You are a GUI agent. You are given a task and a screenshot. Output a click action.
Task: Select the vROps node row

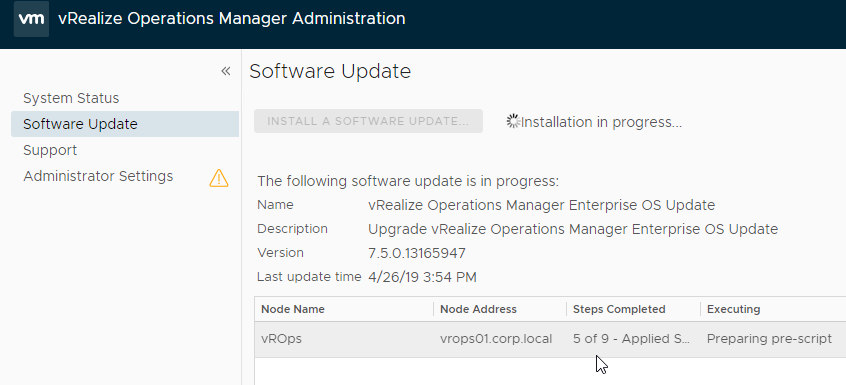pos(550,339)
